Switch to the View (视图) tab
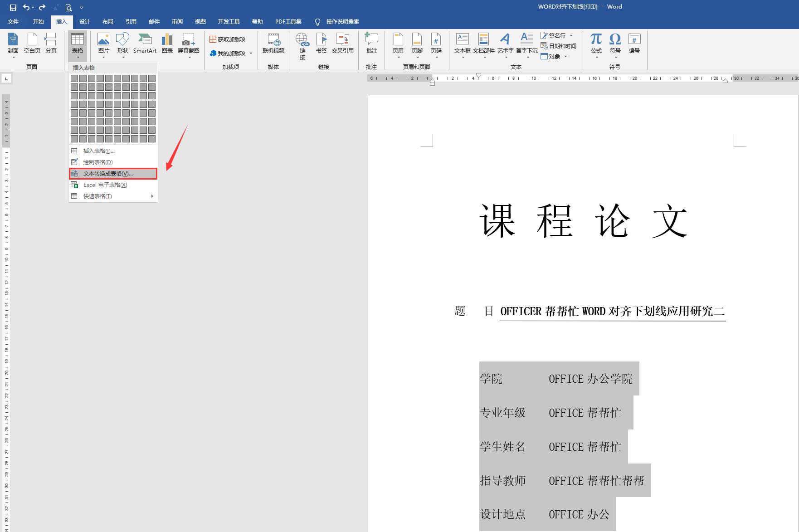The width and height of the screenshot is (799, 532). 200,21
